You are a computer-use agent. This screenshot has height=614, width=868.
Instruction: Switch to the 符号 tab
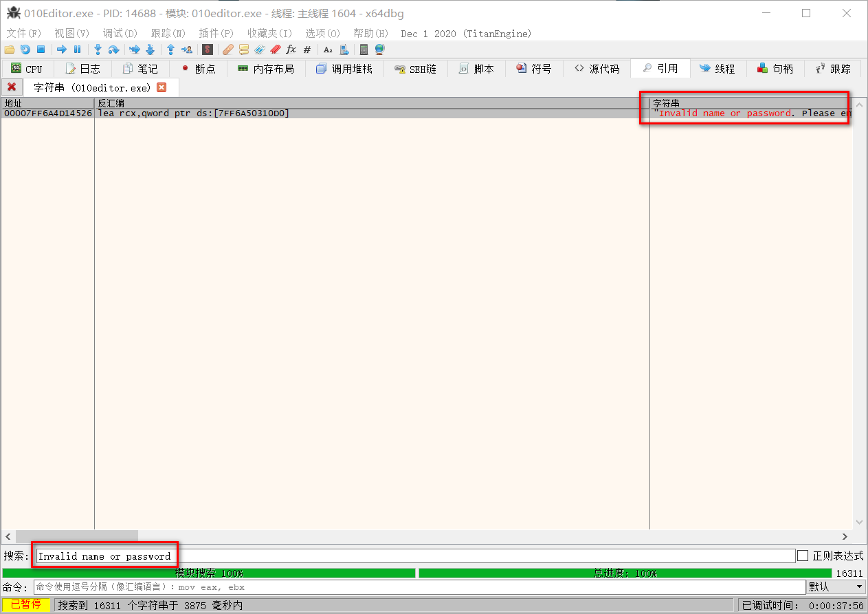(534, 69)
